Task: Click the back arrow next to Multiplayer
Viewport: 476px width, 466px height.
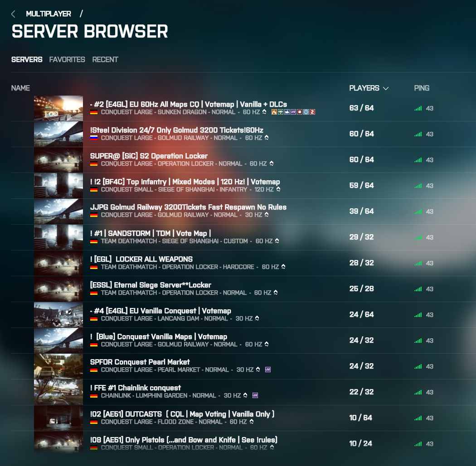Action: coord(13,14)
